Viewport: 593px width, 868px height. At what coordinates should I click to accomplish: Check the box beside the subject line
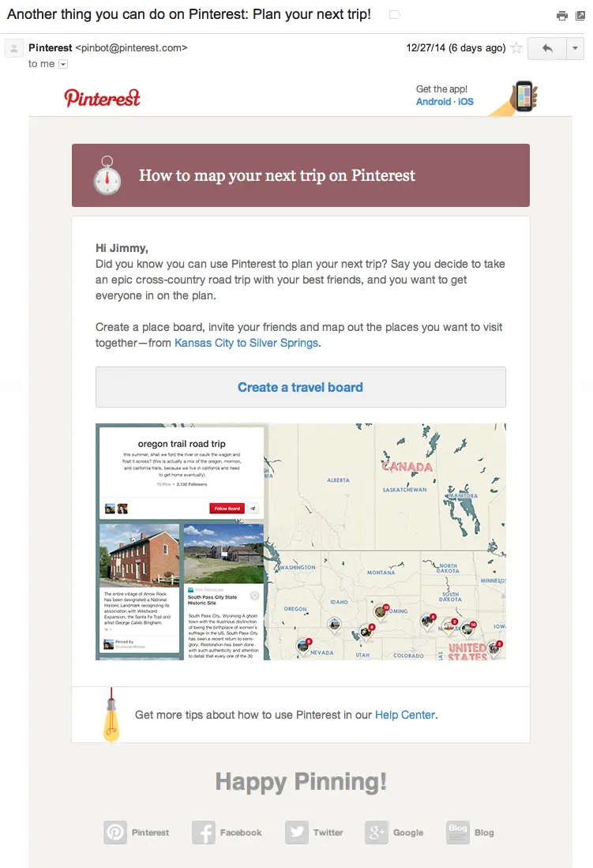tap(392, 14)
